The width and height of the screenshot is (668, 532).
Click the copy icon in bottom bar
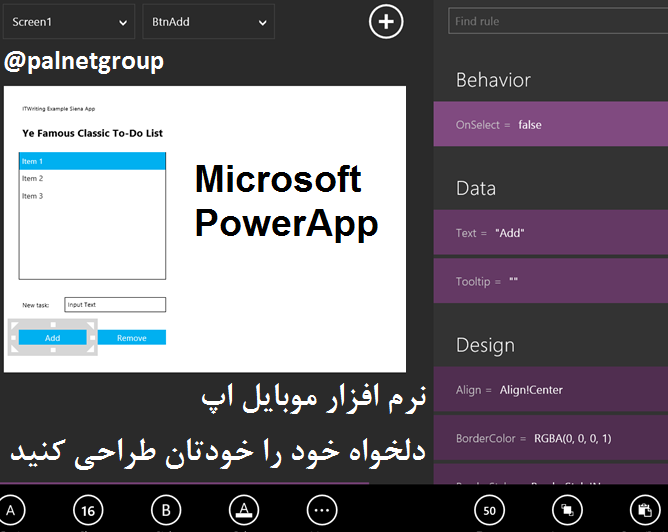[567, 510]
